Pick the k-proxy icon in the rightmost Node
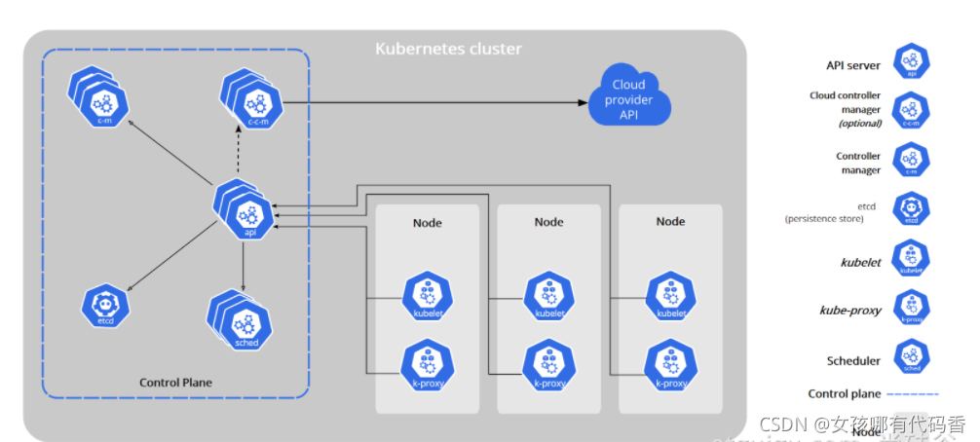The image size is (980, 442). coord(670,364)
